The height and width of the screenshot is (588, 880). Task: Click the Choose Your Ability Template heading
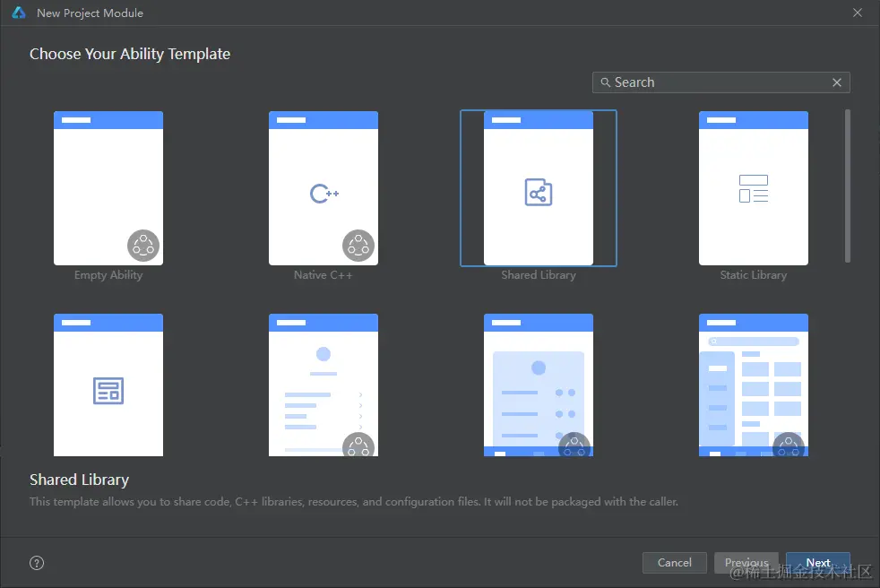click(130, 54)
